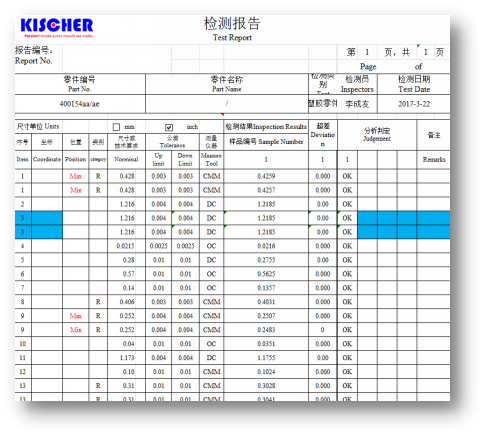Click the Down Limit header cell
The height and width of the screenshot is (438, 487).
point(185,159)
